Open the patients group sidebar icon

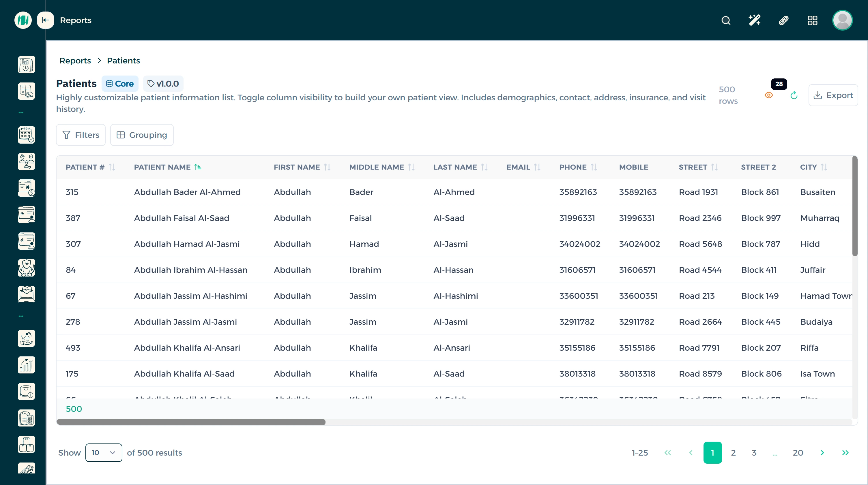click(26, 162)
